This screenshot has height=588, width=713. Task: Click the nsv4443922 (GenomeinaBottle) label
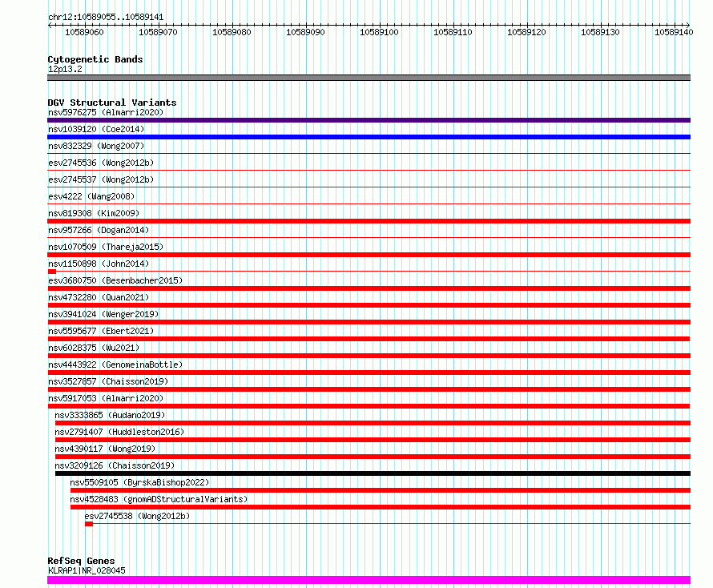tap(115, 364)
